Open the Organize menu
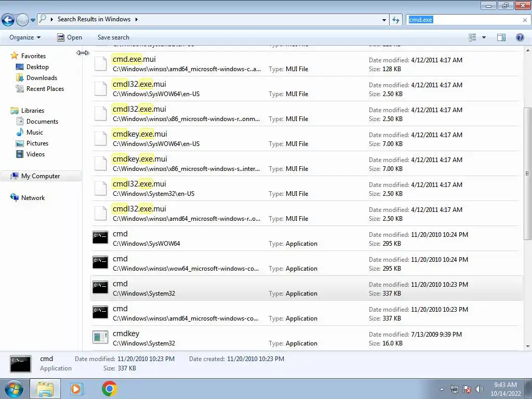Viewport: 532px width, 399px height. 25,37
